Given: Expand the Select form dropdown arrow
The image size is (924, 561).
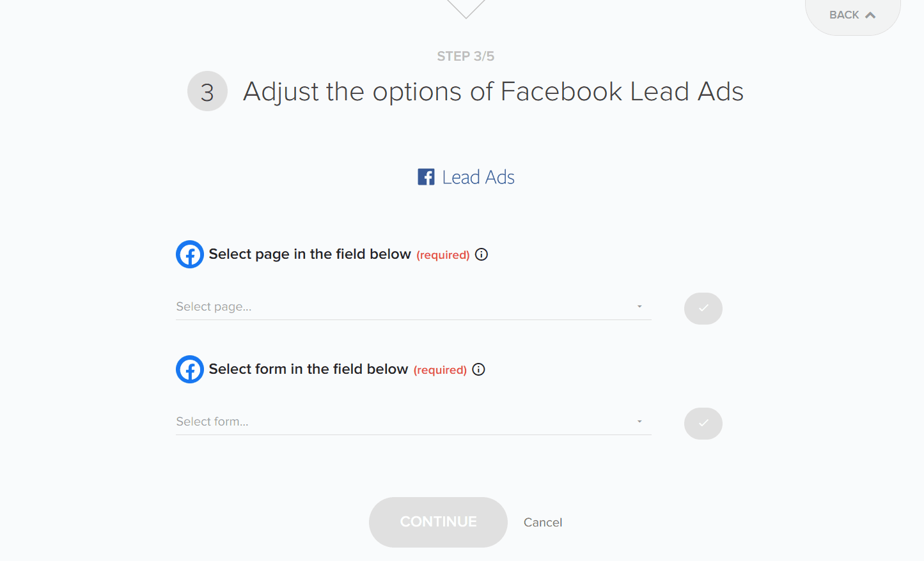Looking at the screenshot, I should click(x=639, y=422).
